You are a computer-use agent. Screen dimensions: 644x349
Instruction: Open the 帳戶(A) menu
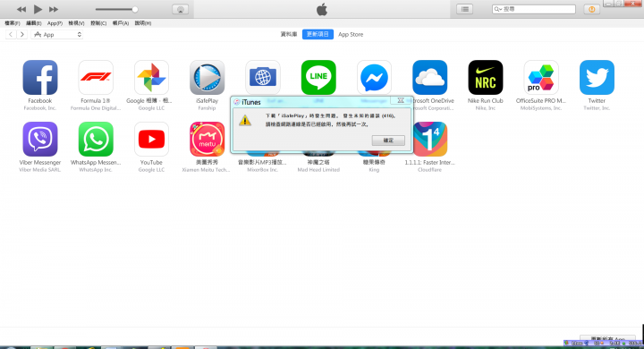click(x=121, y=23)
